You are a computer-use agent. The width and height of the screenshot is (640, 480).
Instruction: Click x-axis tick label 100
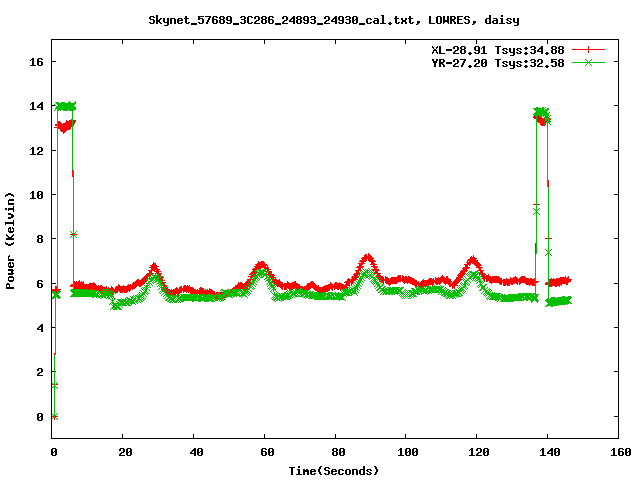(408, 452)
